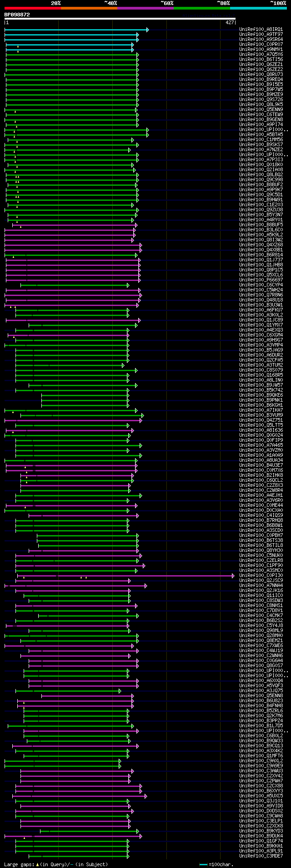Select hit label UniRef100_A3JQ75
Viewport: 291px width, 868px height.
[261, 691]
